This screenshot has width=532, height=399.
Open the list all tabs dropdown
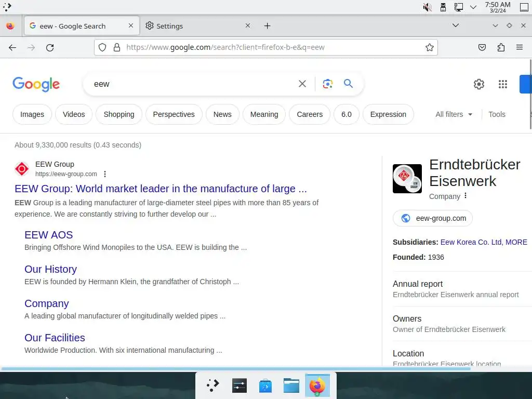point(456,25)
